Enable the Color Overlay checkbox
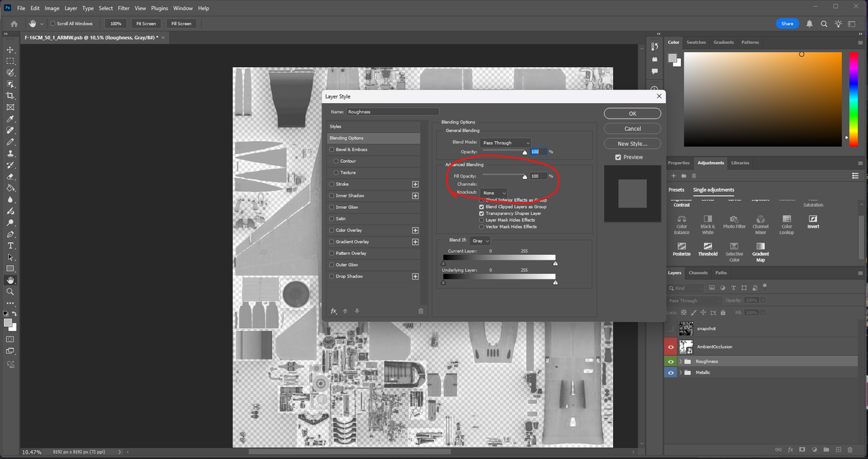868x459 pixels. (x=332, y=230)
